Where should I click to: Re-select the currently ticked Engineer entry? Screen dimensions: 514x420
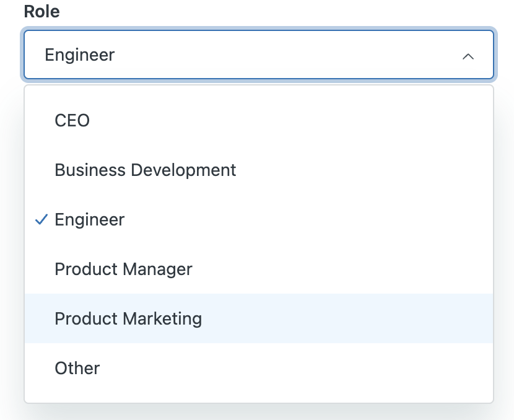pos(90,220)
